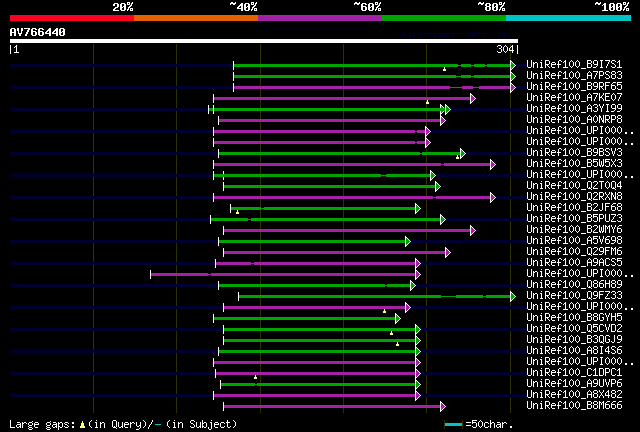Click the arrowhead ending the B5W5X3 alignment

(x=493, y=165)
